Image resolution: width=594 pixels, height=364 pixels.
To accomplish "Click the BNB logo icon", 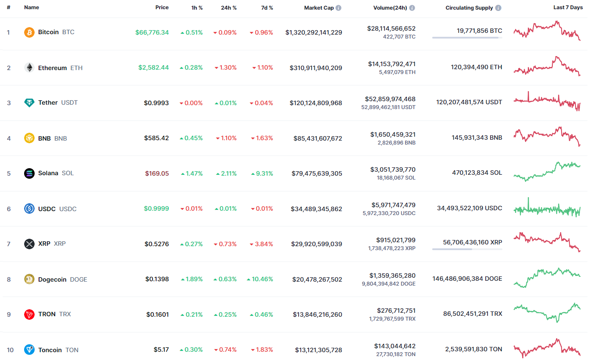I will tap(29, 138).
